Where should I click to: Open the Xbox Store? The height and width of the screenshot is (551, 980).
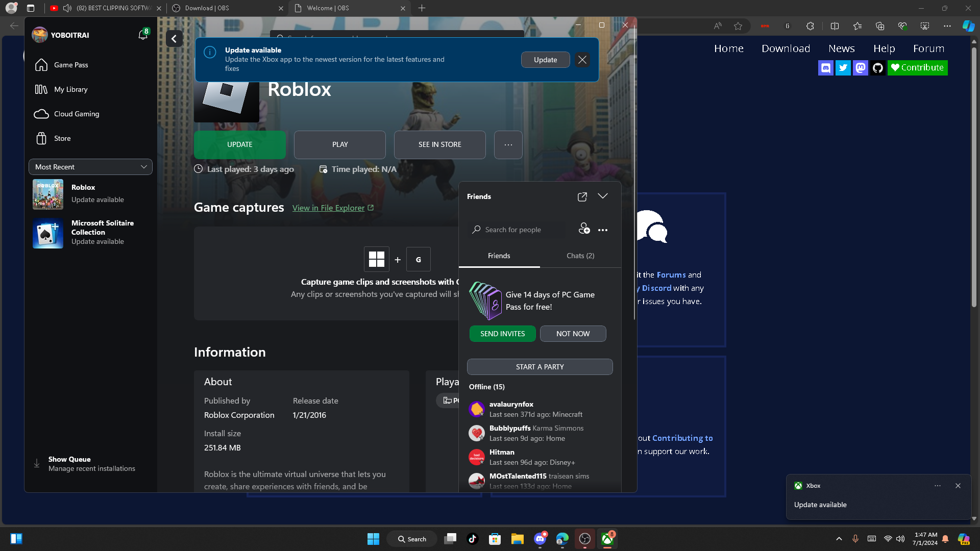91,138
